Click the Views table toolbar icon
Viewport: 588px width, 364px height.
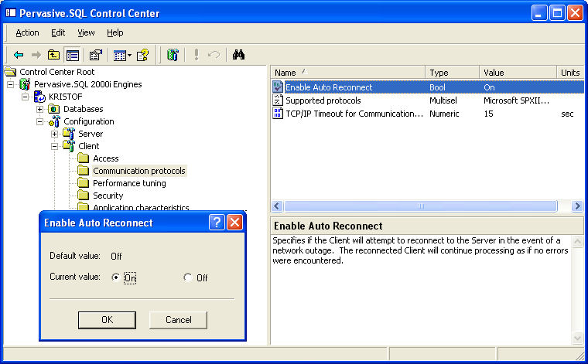(x=120, y=56)
